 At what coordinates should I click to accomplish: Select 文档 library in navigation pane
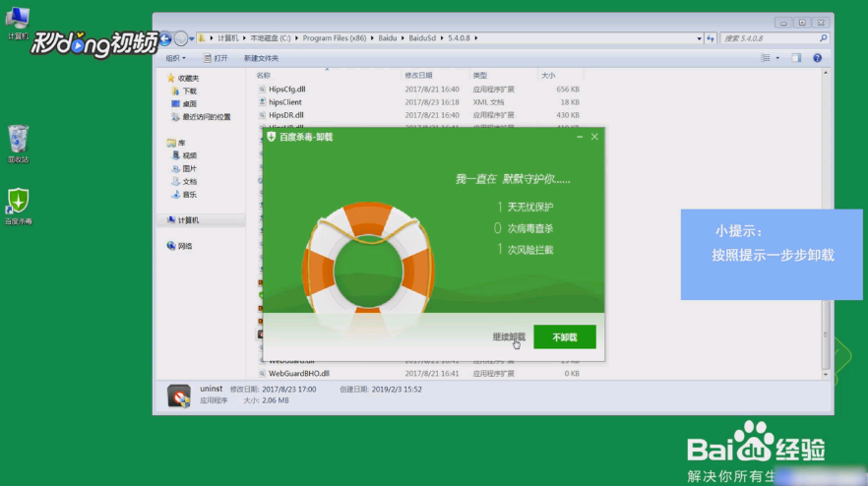click(189, 182)
